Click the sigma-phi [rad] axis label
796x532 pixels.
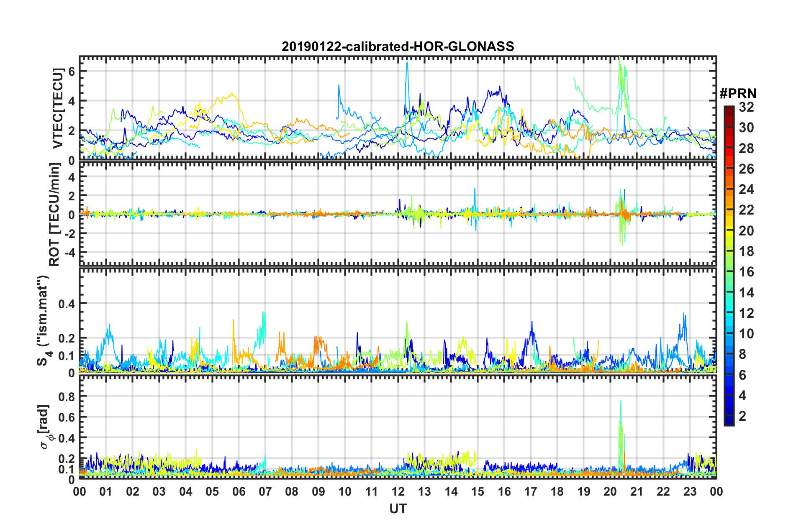45,427
